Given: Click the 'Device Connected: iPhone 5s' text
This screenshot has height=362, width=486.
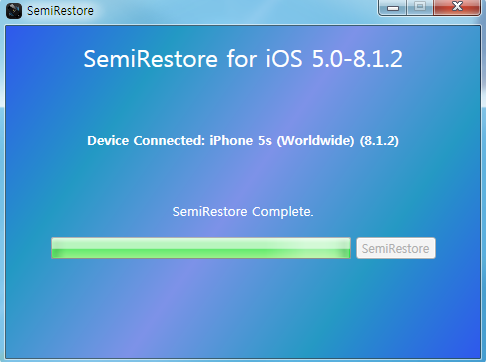Looking at the screenshot, I should pos(179,140).
